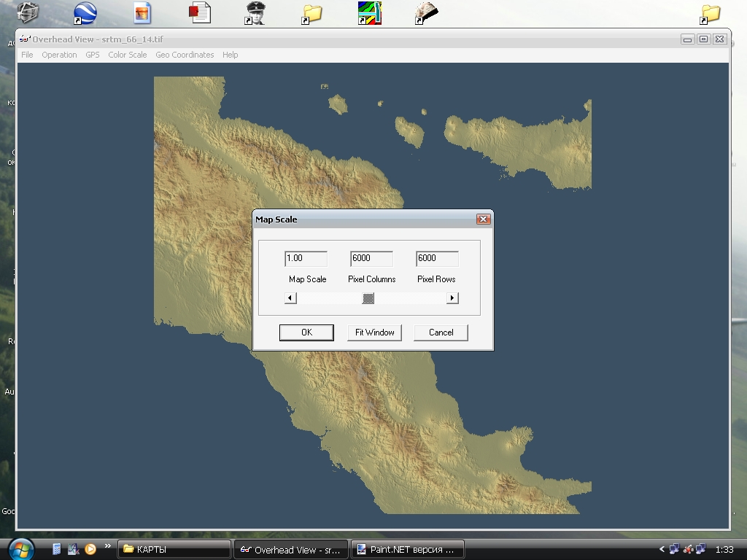This screenshot has width=747, height=560.
Task: Expand hidden system tray icons arrow
Action: (662, 549)
